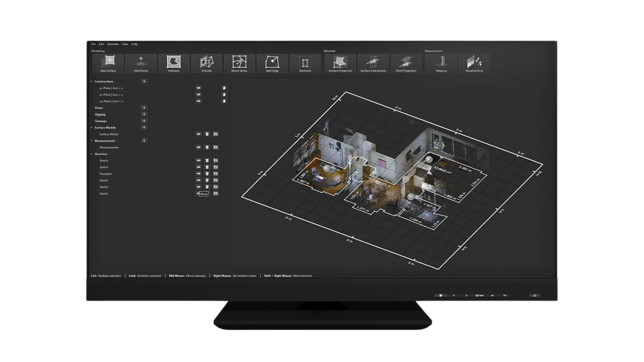Click droplet icon for xy-Plane row

click(224, 101)
